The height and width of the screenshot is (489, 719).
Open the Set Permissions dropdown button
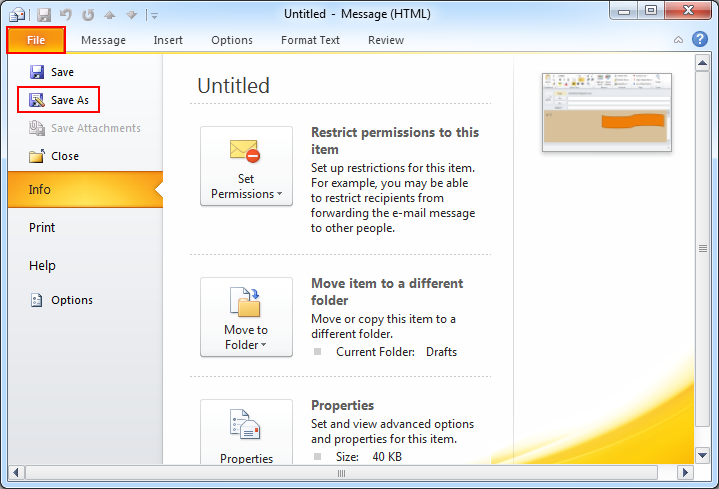(246, 166)
